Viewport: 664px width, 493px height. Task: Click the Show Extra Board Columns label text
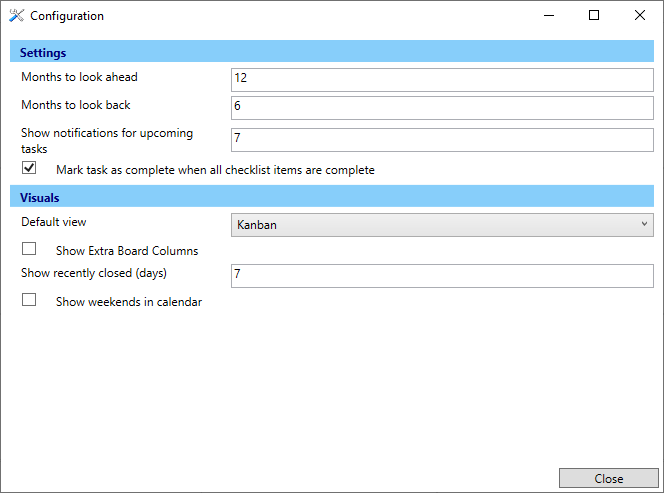(127, 251)
